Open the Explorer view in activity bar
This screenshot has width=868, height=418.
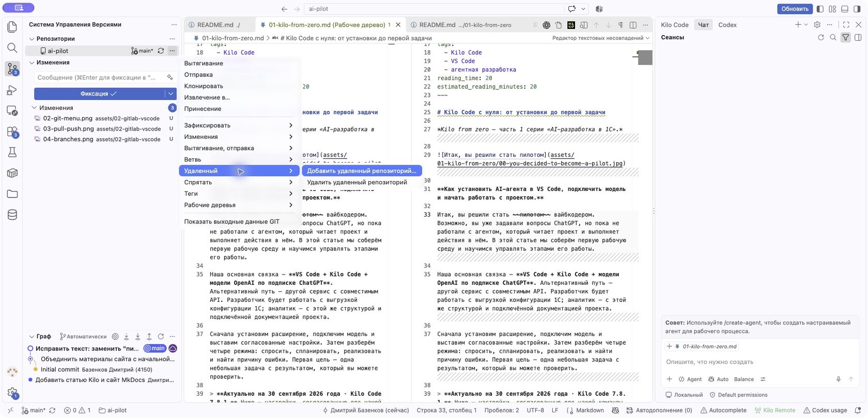pos(12,27)
